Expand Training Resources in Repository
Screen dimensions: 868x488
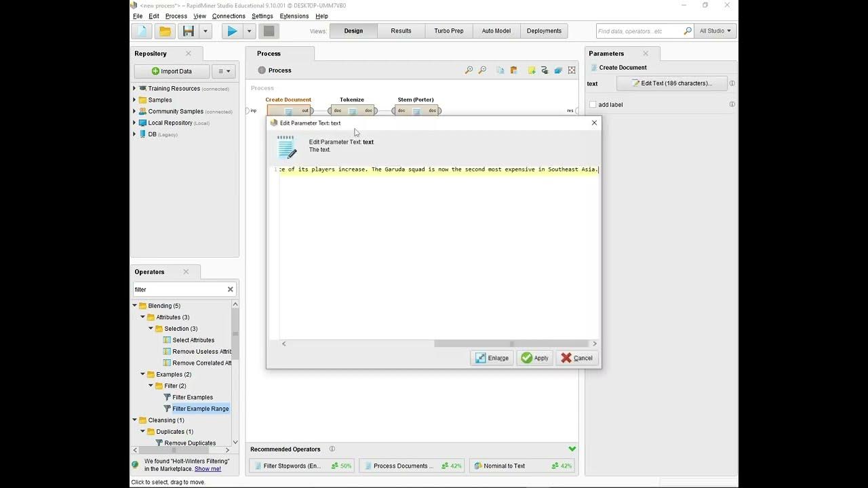(134, 88)
